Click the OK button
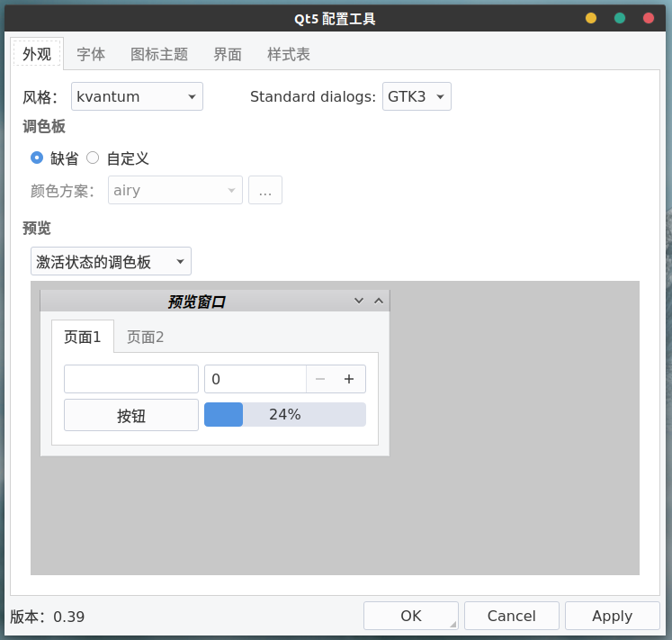This screenshot has height=640, width=672. (x=411, y=616)
